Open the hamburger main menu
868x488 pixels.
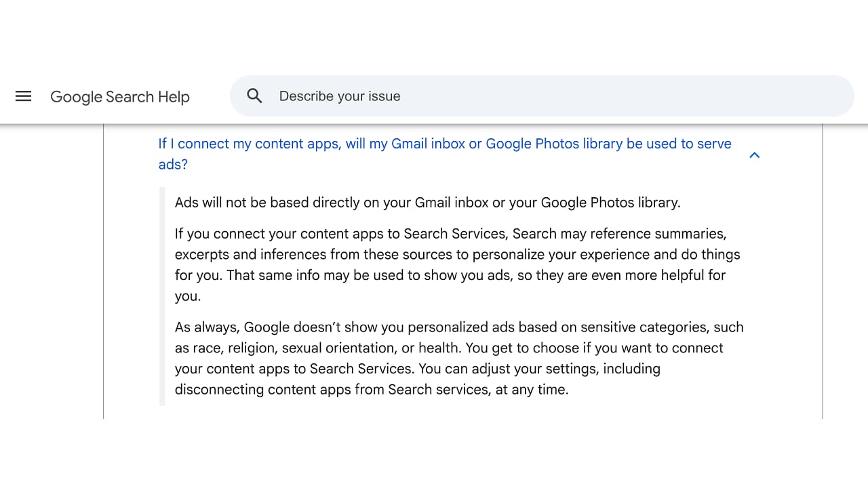24,96
